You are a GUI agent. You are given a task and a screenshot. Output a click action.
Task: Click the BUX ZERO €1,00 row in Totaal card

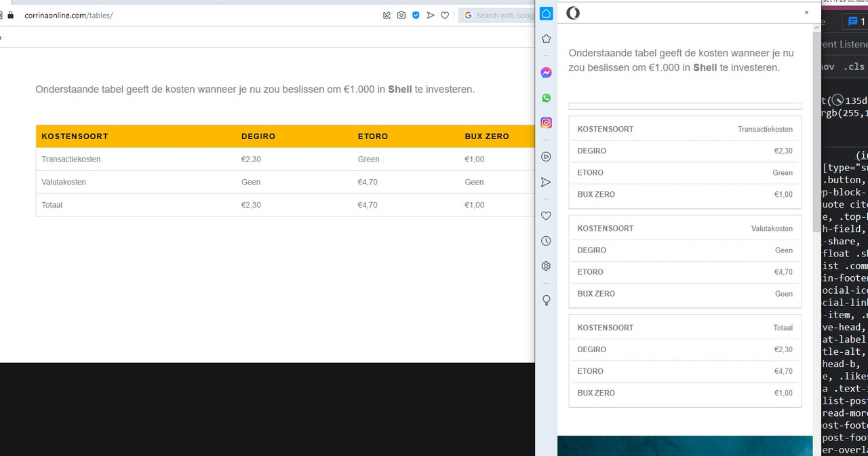pyautogui.click(x=685, y=393)
